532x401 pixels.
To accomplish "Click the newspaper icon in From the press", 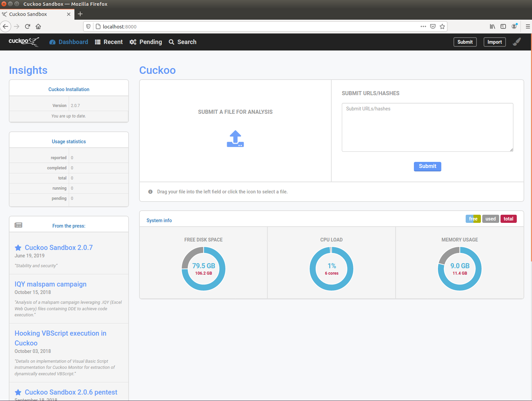I will click(x=19, y=225).
